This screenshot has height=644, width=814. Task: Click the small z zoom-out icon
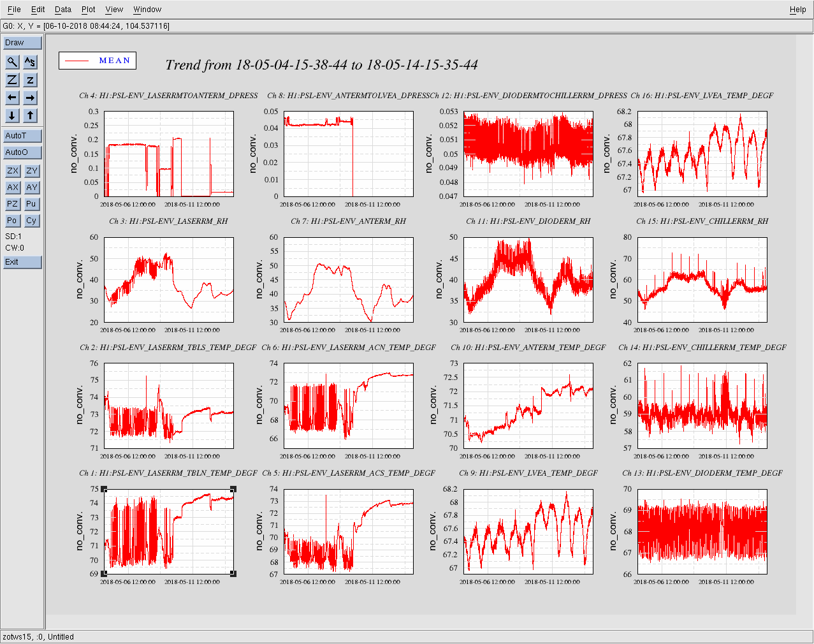click(x=30, y=80)
